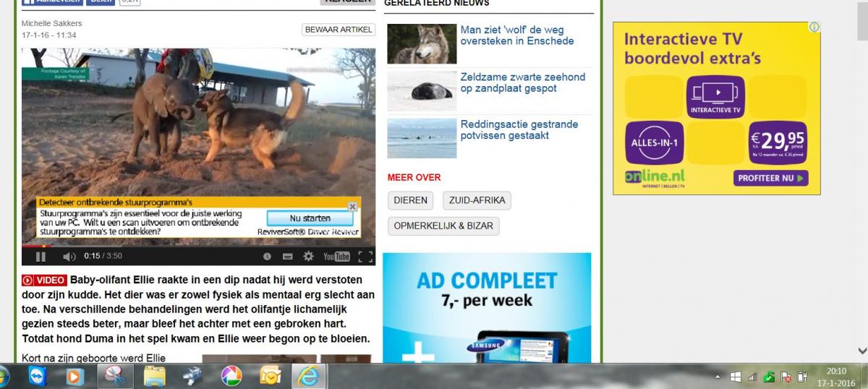
Task: Open the projector-like taskbar application icon
Action: click(192, 376)
